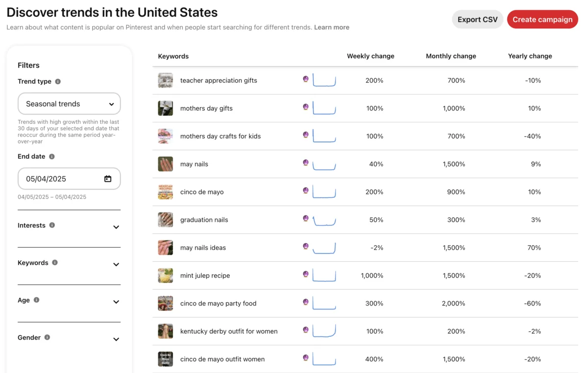Click the info icon next to Gender

point(47,337)
